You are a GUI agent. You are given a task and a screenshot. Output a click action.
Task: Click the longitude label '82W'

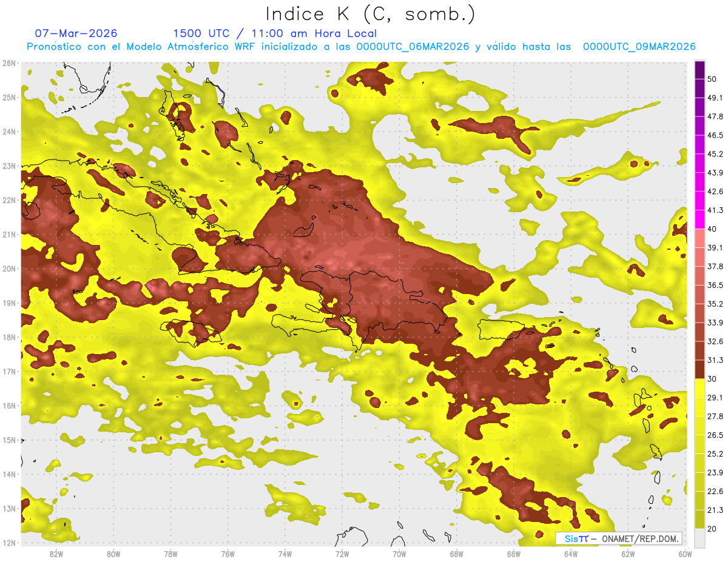point(56,554)
